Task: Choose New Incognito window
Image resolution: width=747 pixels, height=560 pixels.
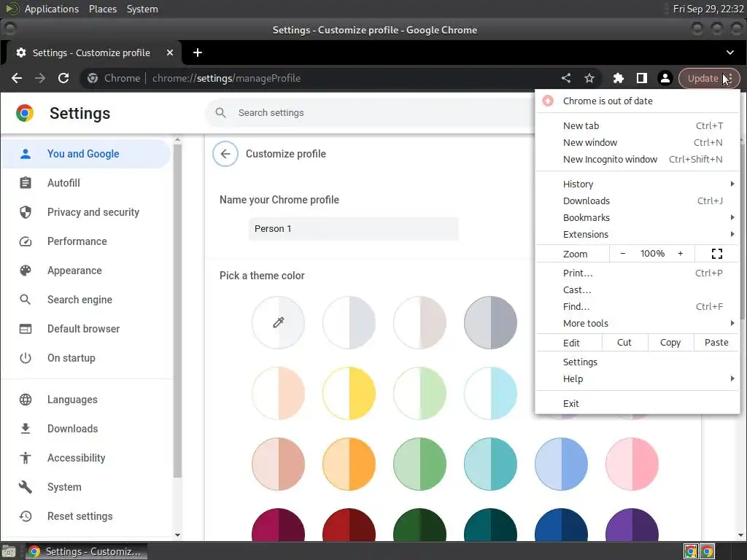Action: 638,159
